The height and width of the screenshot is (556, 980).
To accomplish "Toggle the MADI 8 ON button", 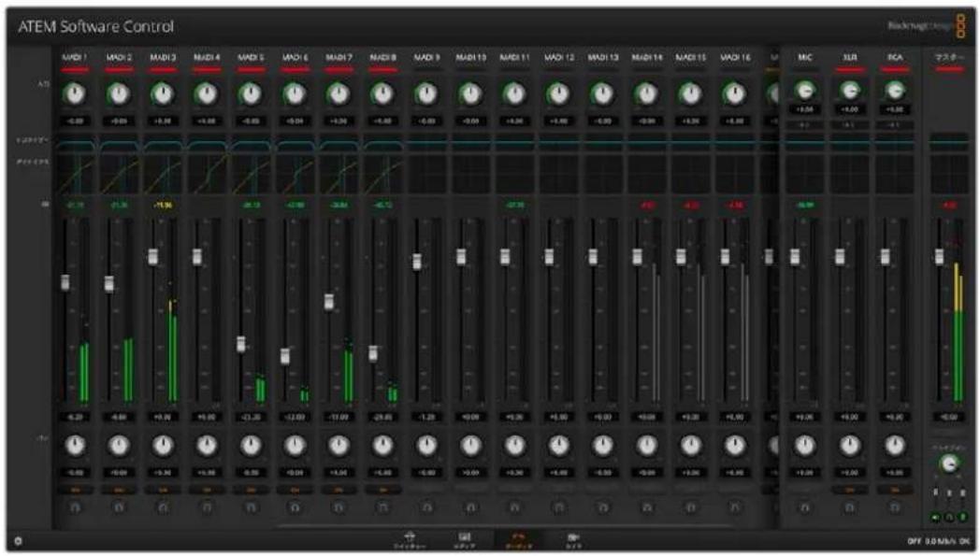I will coord(383,491).
